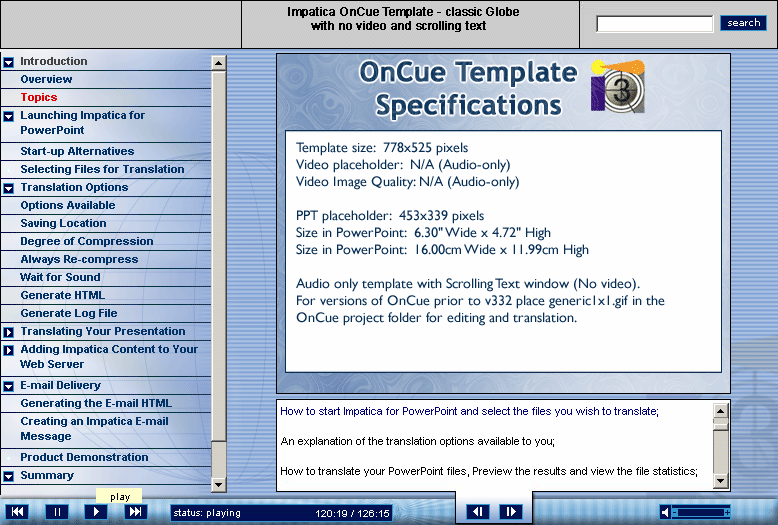Open the Product Demonstration topic

84,457
